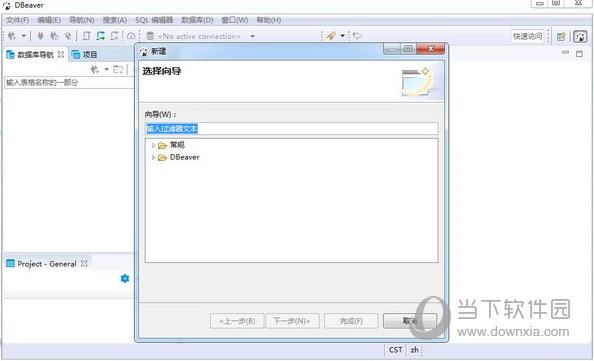Screen dimensions: 594x361
Task: Minimize the right editor area panel
Action: (566, 53)
